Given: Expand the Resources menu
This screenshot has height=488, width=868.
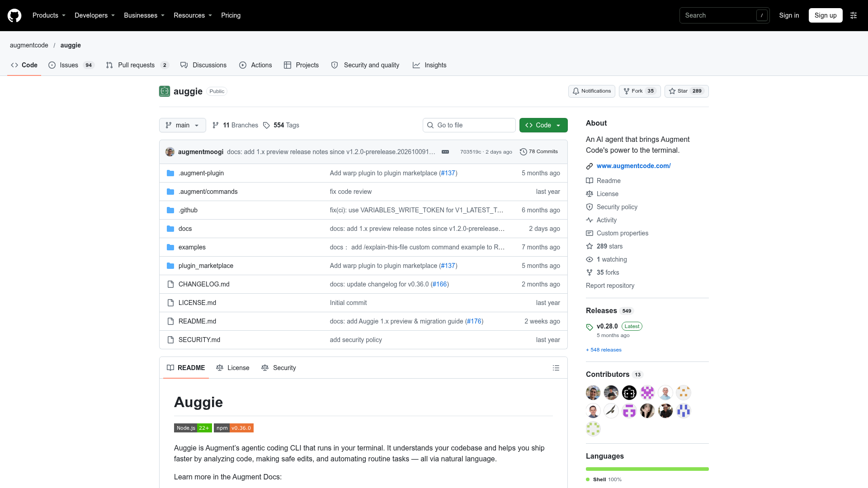Looking at the screenshot, I should coord(193,15).
